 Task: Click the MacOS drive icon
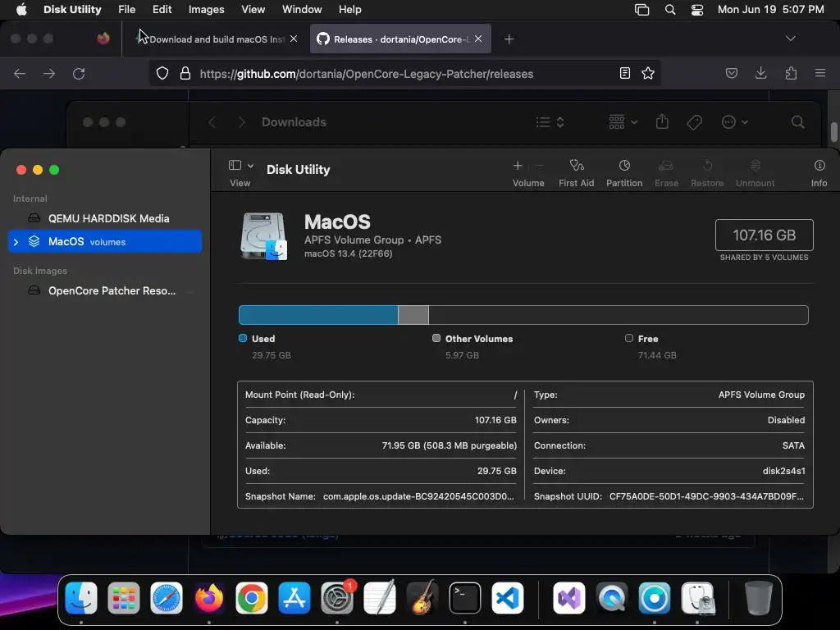[x=263, y=235]
